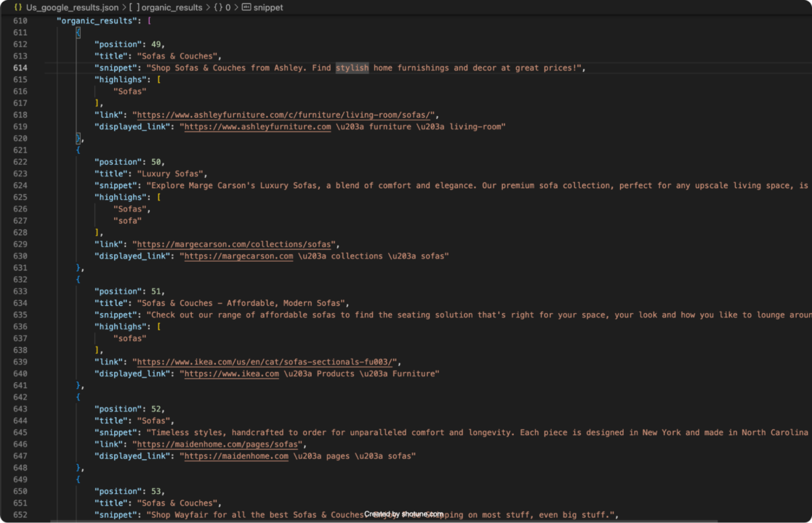Select the snippet breadcrumb segment
The width and height of the screenshot is (812, 523).
pos(268,7)
